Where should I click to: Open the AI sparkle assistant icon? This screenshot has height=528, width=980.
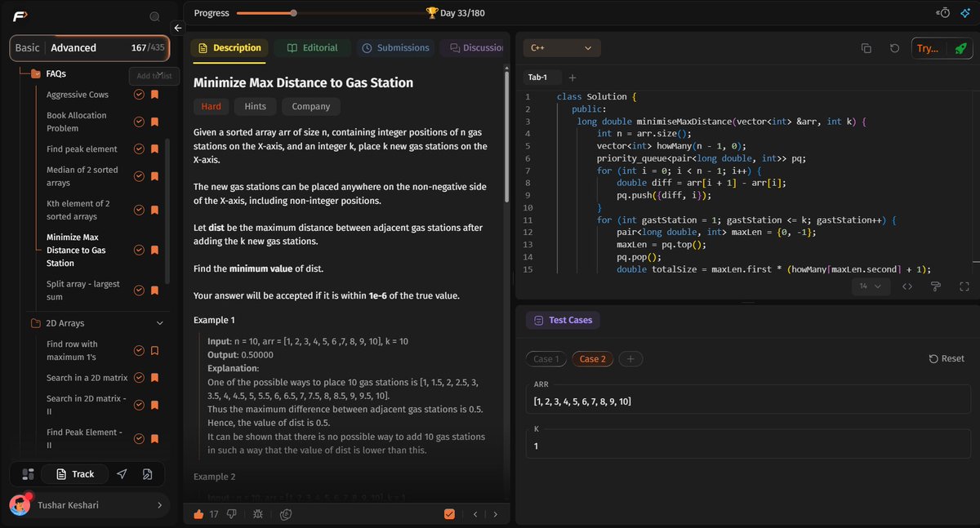[x=965, y=13]
